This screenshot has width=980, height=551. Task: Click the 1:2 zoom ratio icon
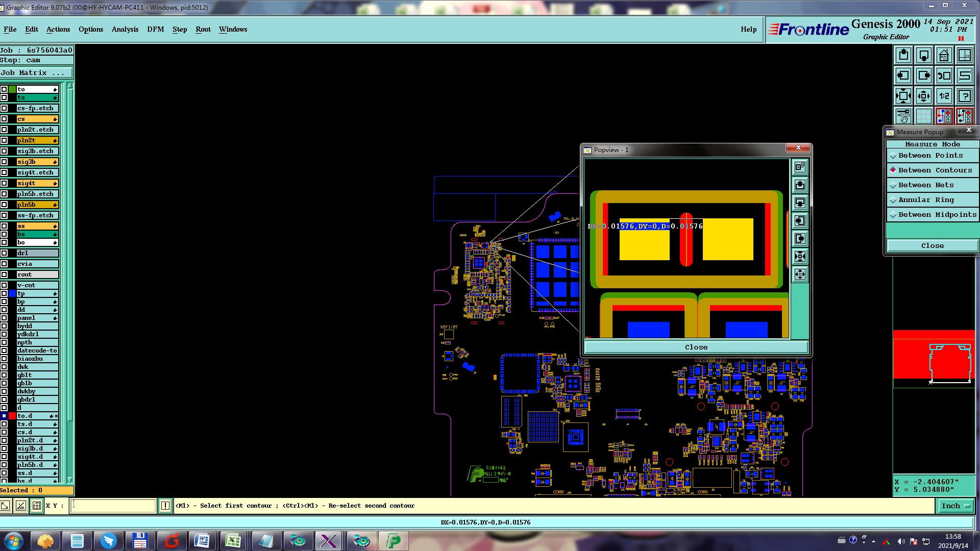(944, 96)
